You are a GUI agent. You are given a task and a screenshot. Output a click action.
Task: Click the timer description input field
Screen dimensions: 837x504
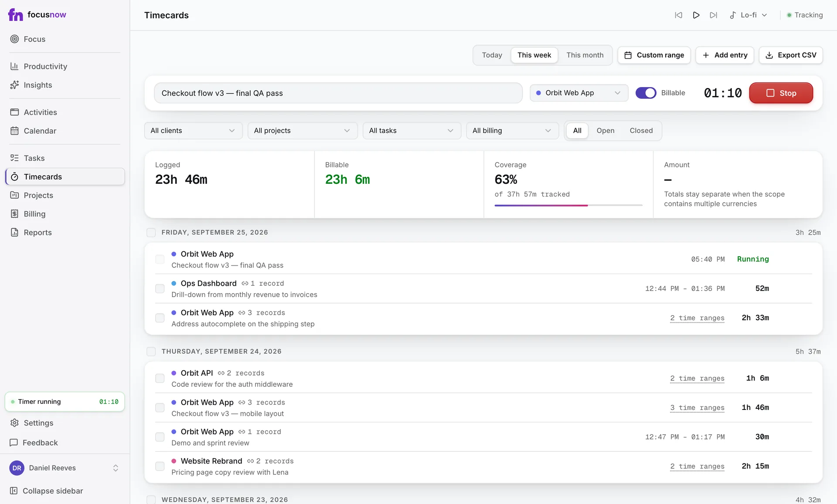click(338, 93)
